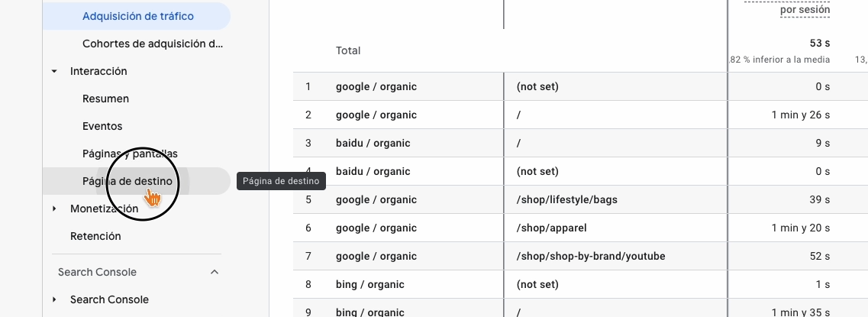Go to the Resumen report
The image size is (868, 317).
[x=105, y=99]
